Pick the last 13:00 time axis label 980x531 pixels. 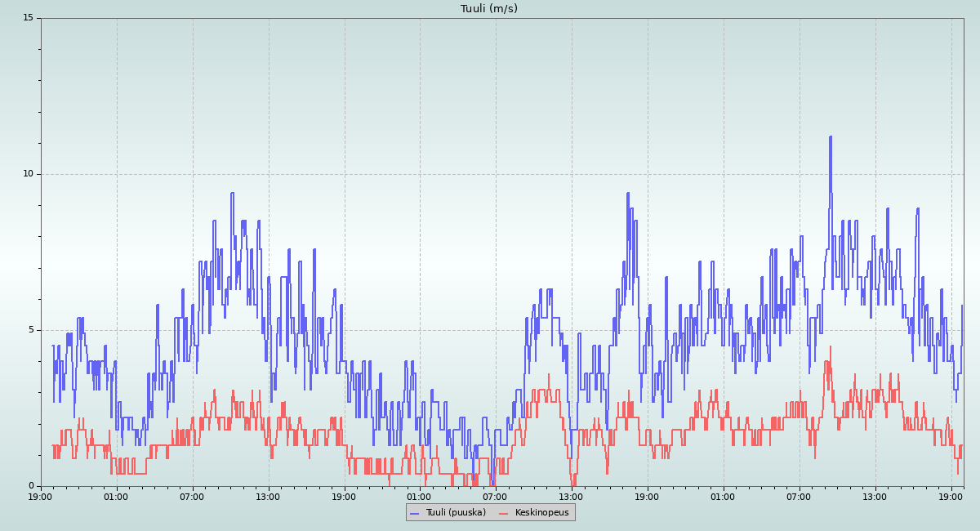[875, 497]
